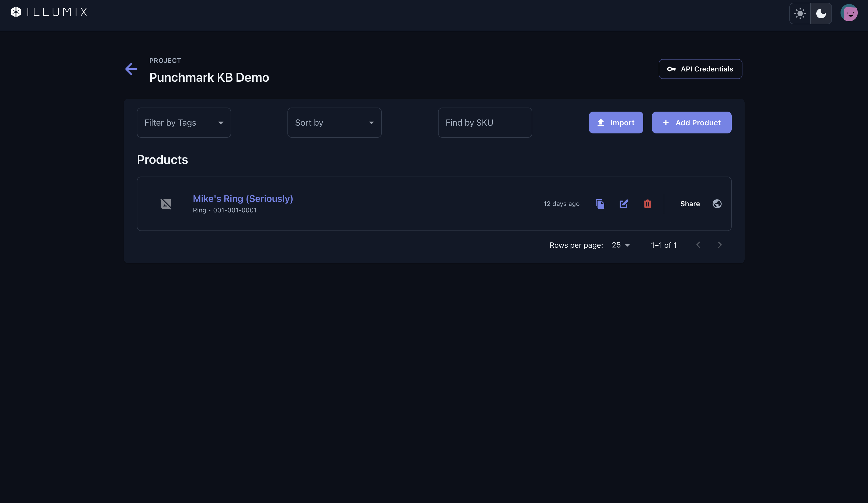This screenshot has width=868, height=503.
Task: Click the Import button
Action: pos(616,122)
